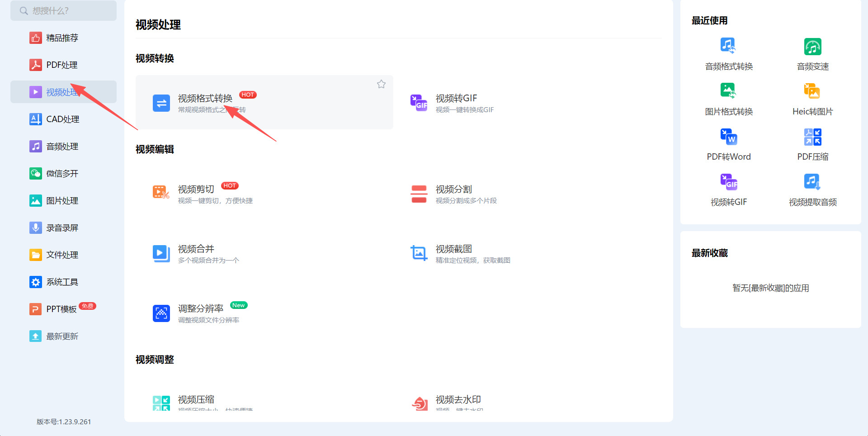Click the search box 想搜什么?
Screen dimensions: 868x436
pos(63,10)
